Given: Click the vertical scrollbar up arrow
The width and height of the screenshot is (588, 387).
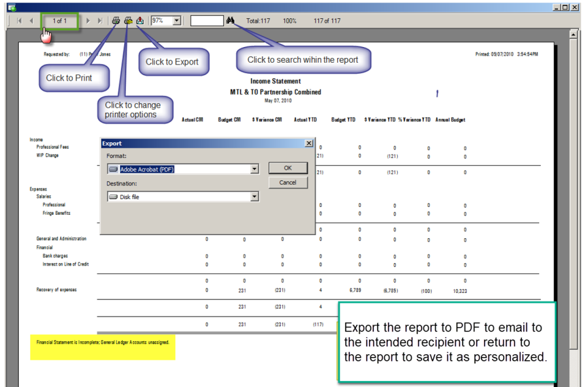Looking at the screenshot, I should 573,34.
